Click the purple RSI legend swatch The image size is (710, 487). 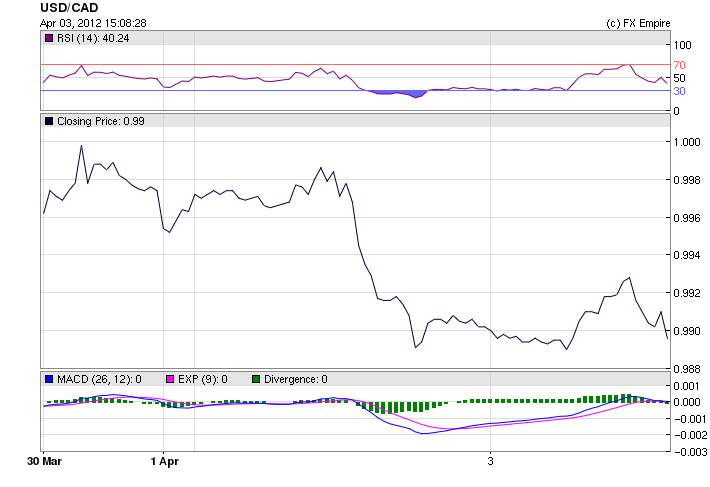tap(49, 38)
